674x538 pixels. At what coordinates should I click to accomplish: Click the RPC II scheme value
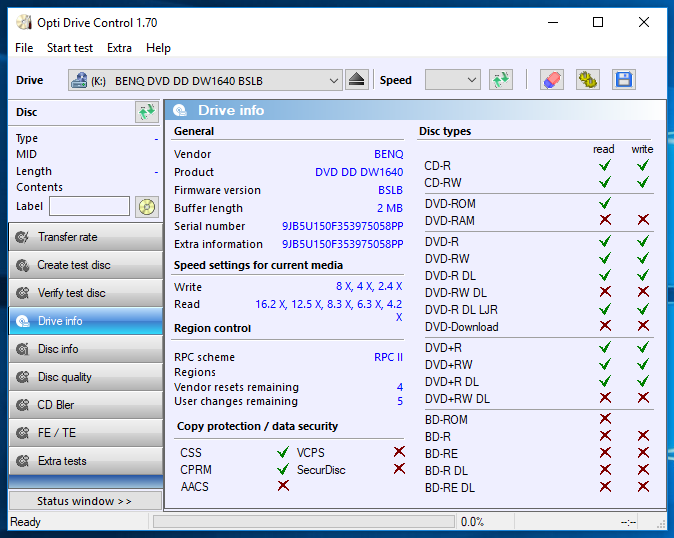point(388,357)
